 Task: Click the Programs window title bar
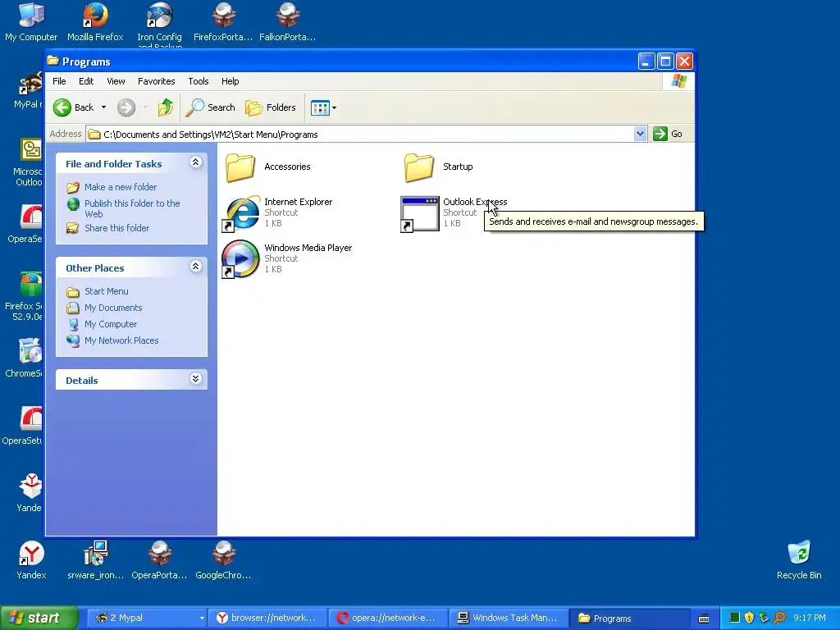tap(343, 62)
